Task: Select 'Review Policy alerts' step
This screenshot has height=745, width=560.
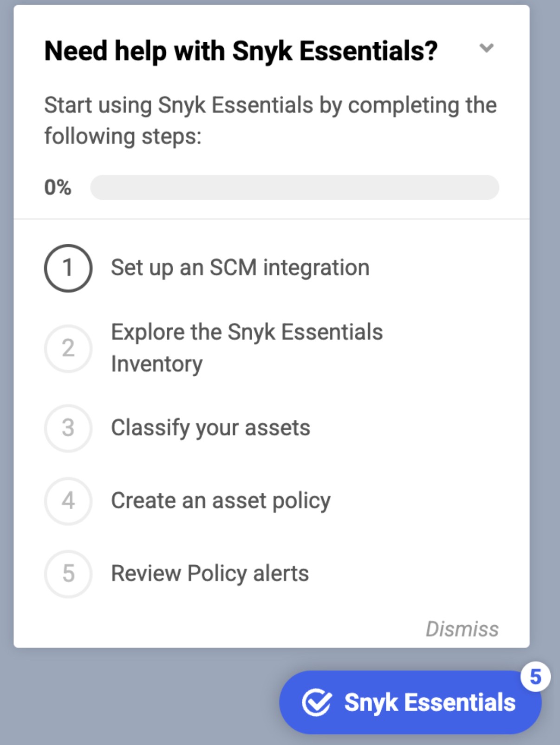Action: [x=210, y=574]
